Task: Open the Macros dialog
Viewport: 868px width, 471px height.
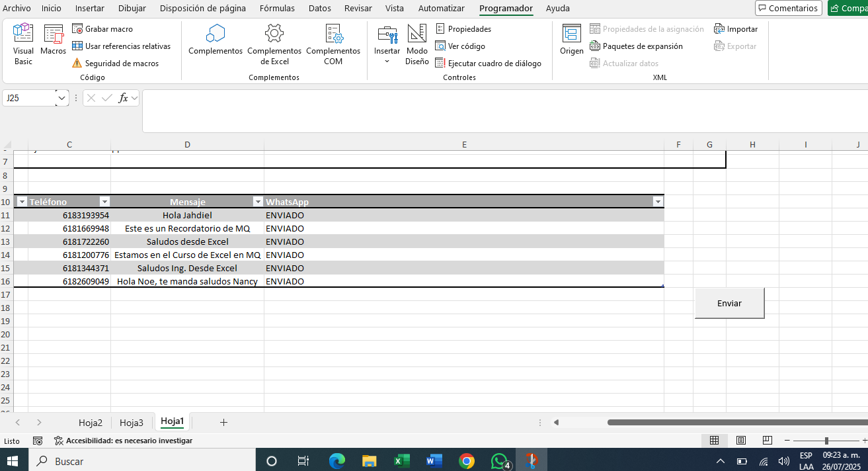Action: click(x=53, y=40)
